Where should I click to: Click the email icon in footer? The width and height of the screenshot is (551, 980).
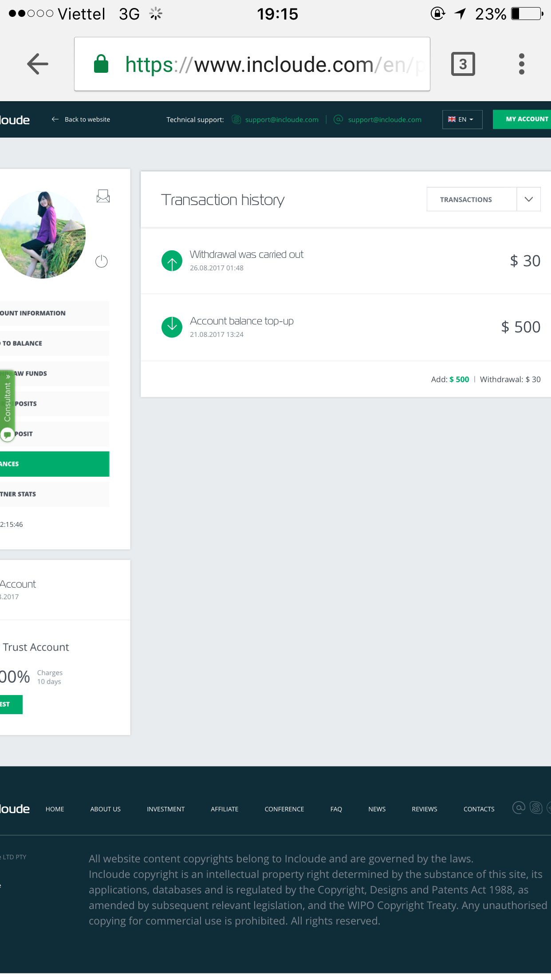point(518,807)
